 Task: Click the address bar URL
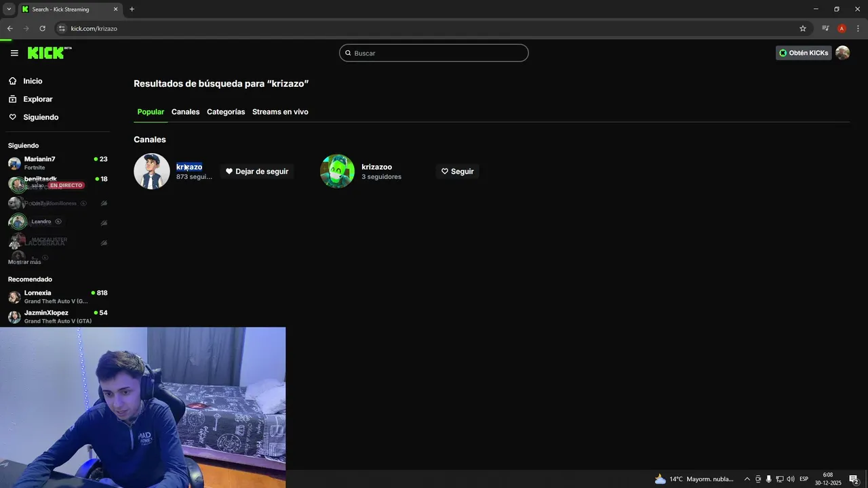pyautogui.click(x=94, y=28)
